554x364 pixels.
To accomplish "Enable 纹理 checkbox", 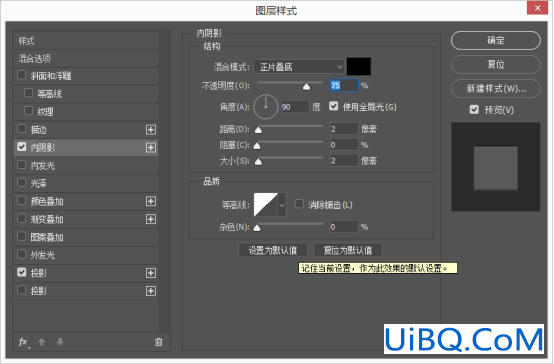I will click(28, 111).
